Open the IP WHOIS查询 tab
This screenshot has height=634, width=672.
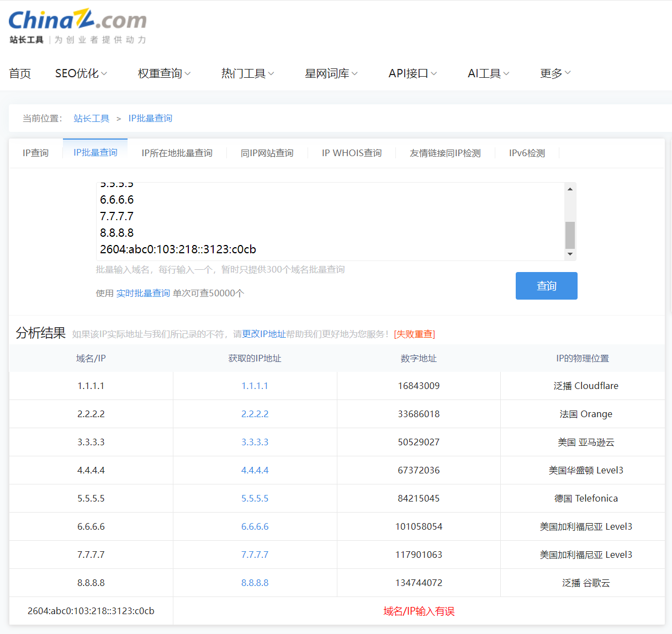352,153
